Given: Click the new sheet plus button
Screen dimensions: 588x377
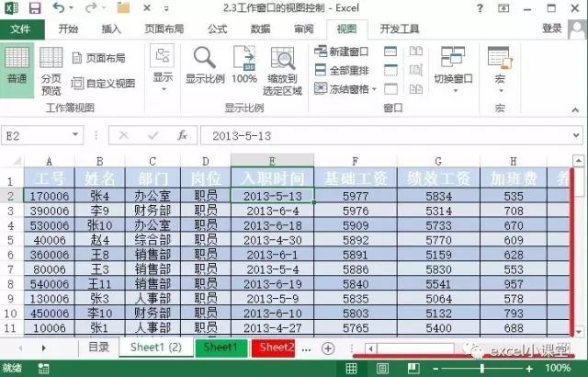Looking at the screenshot, I should tap(328, 348).
